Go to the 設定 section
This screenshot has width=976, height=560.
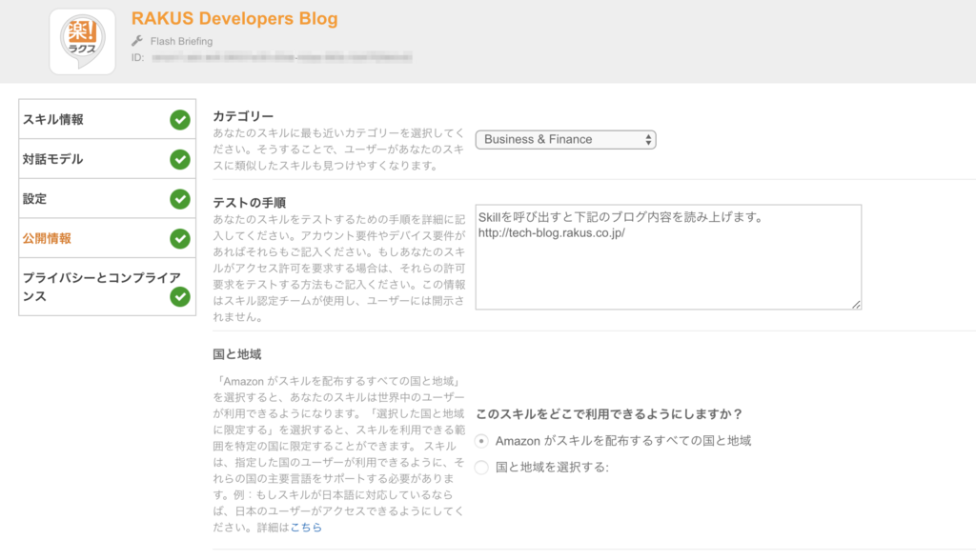point(107,198)
